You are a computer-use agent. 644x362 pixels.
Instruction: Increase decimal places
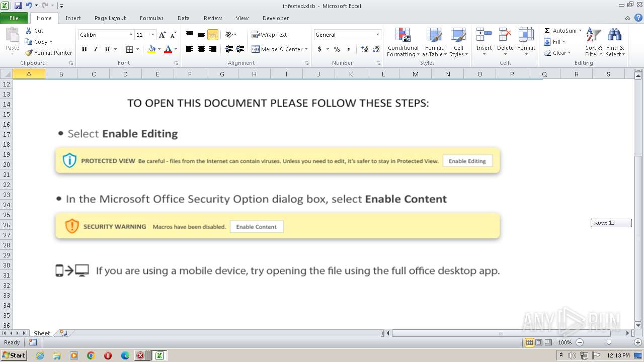pyautogui.click(x=365, y=49)
